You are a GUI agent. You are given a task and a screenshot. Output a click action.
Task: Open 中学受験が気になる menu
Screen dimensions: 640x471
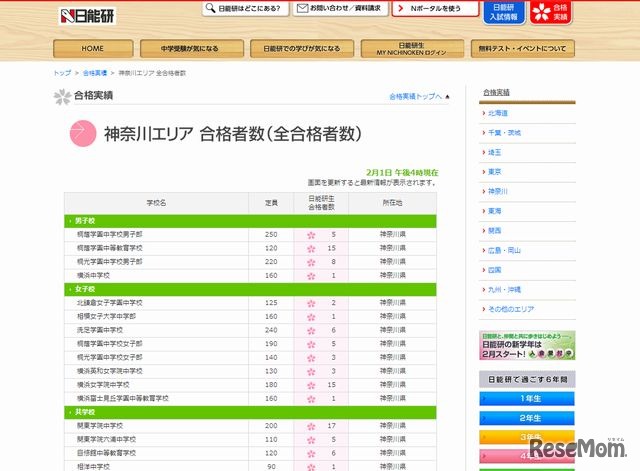click(x=192, y=49)
